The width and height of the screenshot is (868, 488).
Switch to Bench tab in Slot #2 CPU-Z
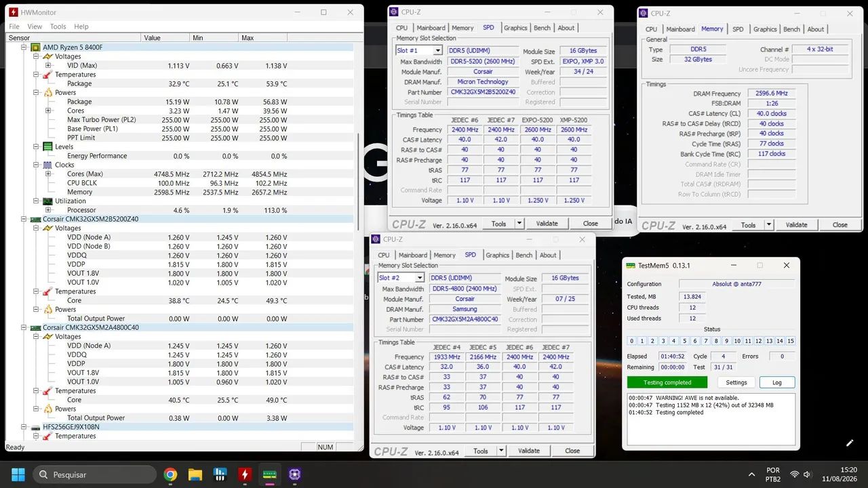click(x=524, y=255)
